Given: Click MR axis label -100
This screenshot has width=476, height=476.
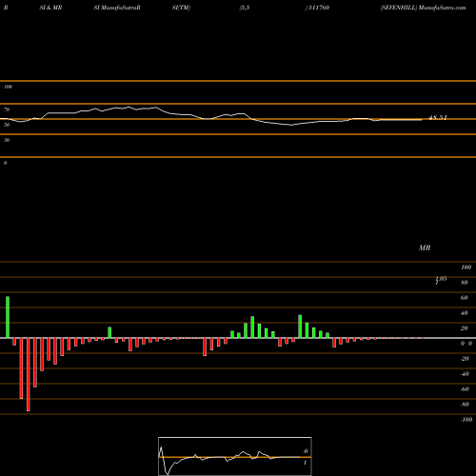Looking at the screenshot, I should click(466, 420).
